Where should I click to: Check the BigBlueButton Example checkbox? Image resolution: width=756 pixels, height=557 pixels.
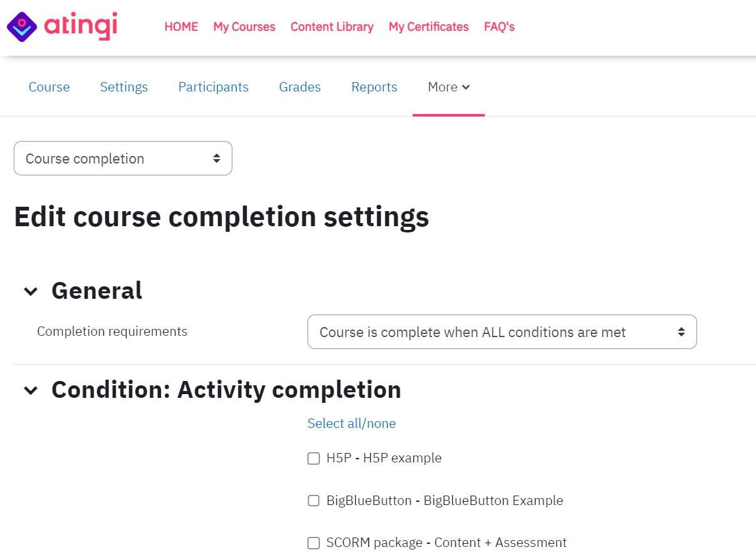pyautogui.click(x=314, y=501)
